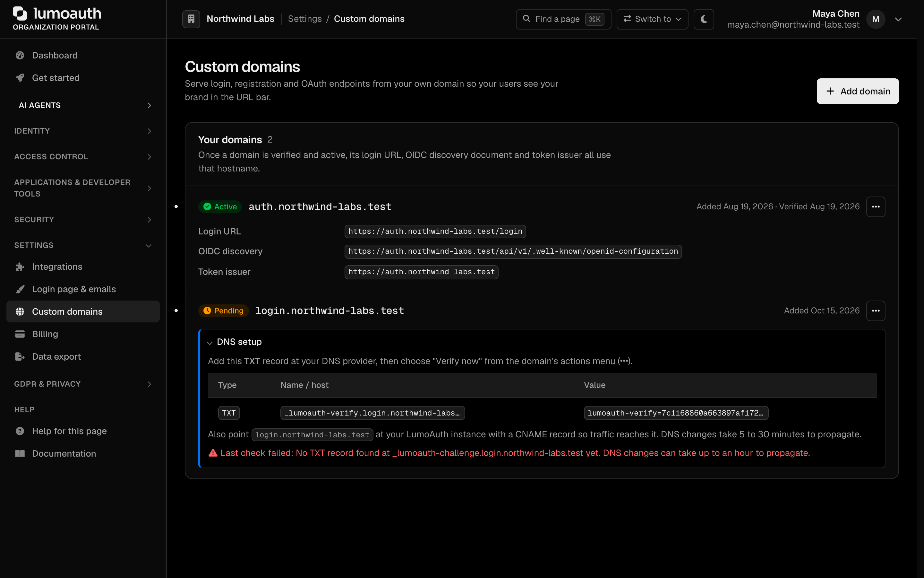
Task: Click the Get started rocket icon
Action: pos(20,78)
